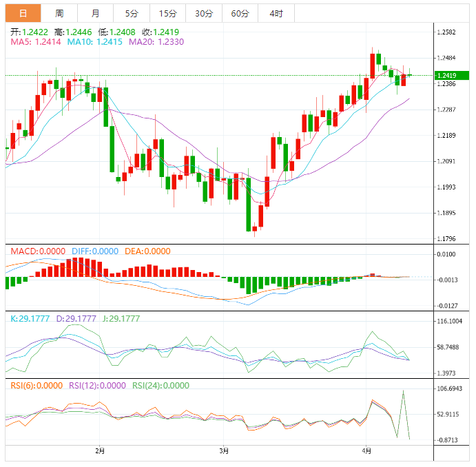This screenshot has width=476, height=467.
Task: Select the 15分 timeframe tab
Action: (167, 13)
